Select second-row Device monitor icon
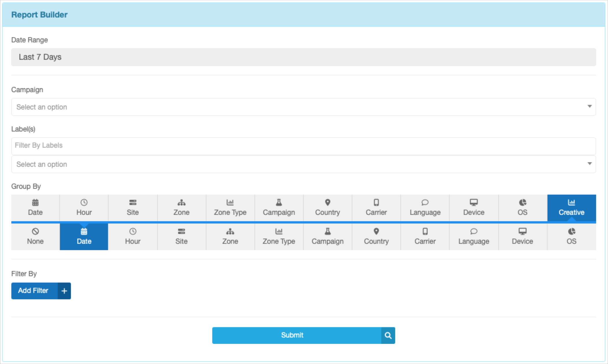 522,231
